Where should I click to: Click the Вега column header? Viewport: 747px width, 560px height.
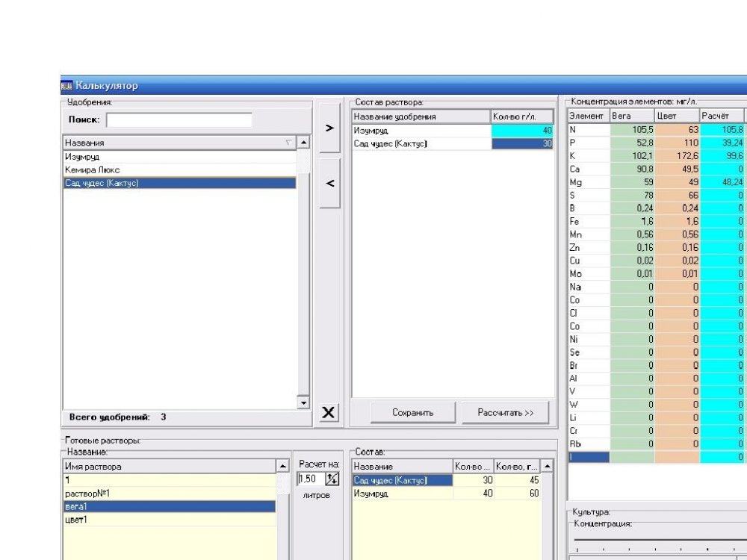pyautogui.click(x=632, y=116)
